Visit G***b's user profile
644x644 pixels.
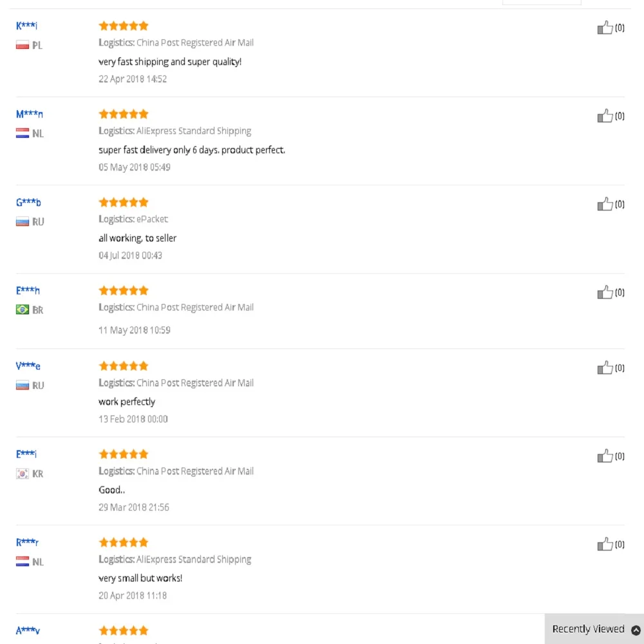click(x=28, y=202)
